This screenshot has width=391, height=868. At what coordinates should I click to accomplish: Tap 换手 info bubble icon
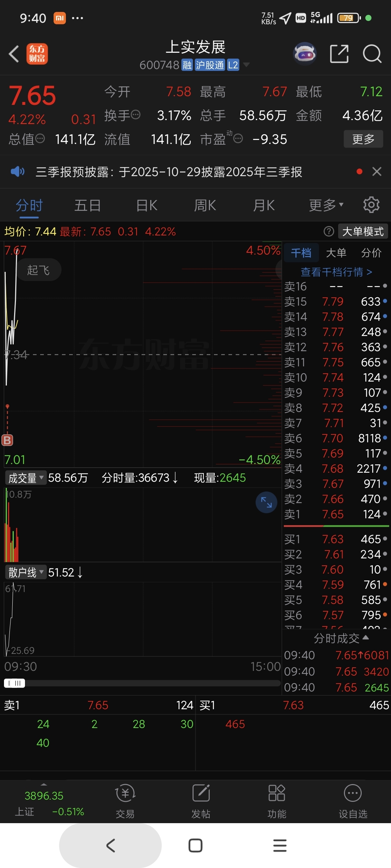(x=135, y=115)
